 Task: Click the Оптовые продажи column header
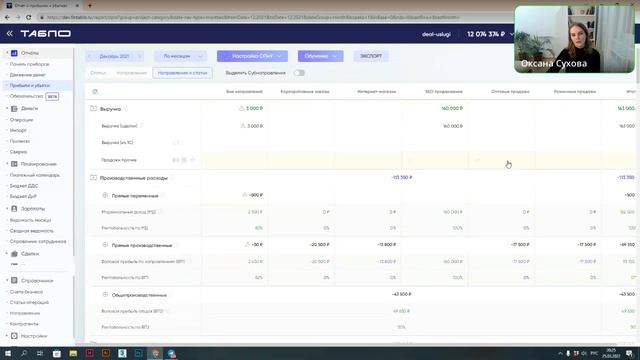pos(510,92)
